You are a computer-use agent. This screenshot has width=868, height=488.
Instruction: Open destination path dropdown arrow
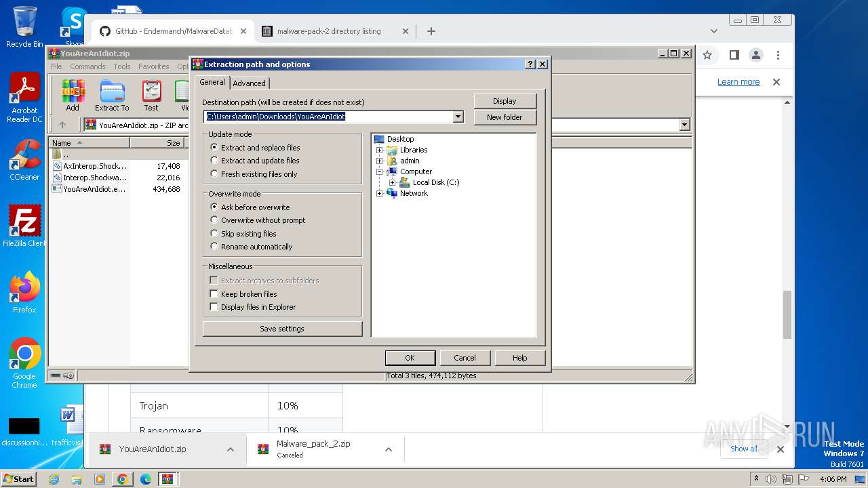coord(458,117)
